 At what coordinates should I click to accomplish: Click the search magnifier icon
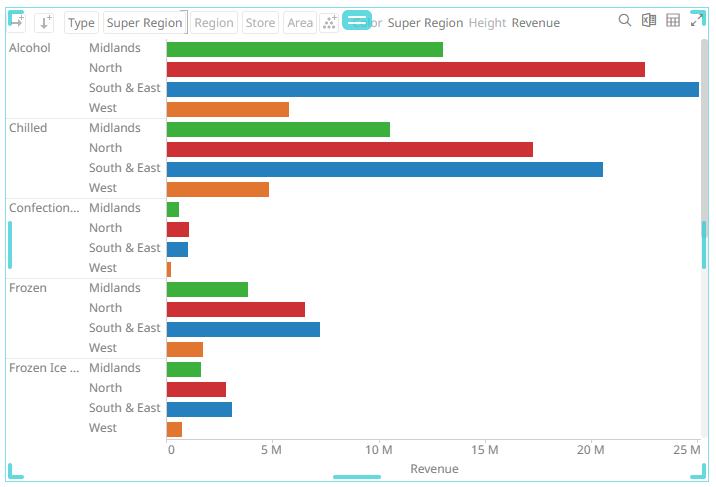click(x=625, y=21)
